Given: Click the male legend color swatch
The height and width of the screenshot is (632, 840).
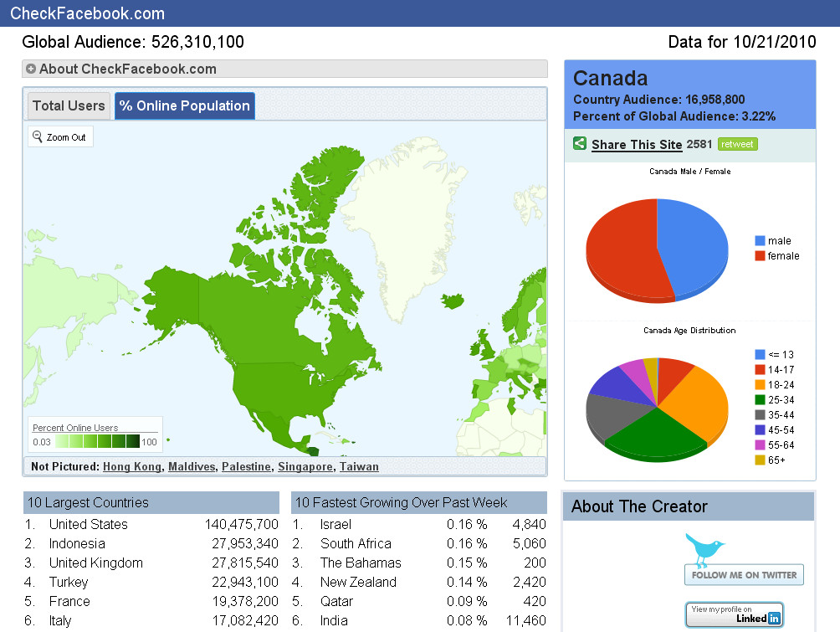Looking at the screenshot, I should 760,241.
